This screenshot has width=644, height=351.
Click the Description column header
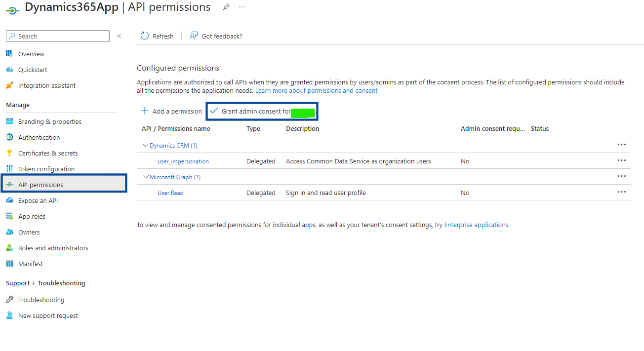click(303, 128)
